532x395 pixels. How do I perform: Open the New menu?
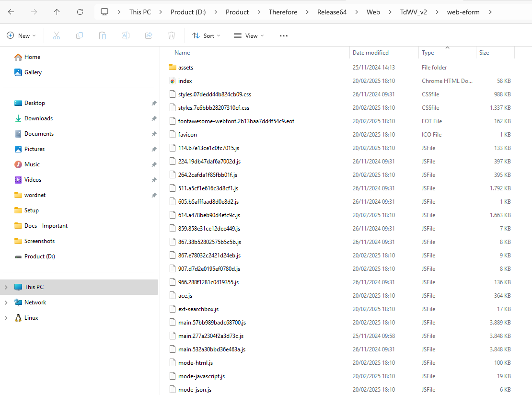click(x=21, y=35)
